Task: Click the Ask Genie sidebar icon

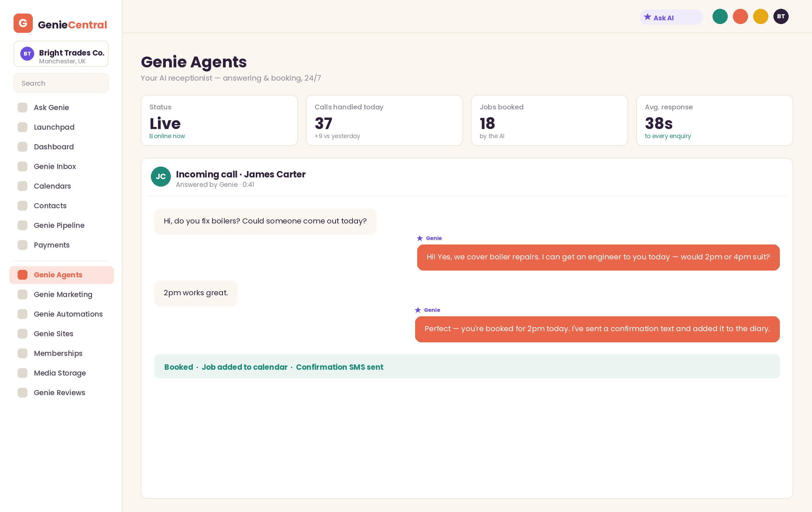Action: 22,107
